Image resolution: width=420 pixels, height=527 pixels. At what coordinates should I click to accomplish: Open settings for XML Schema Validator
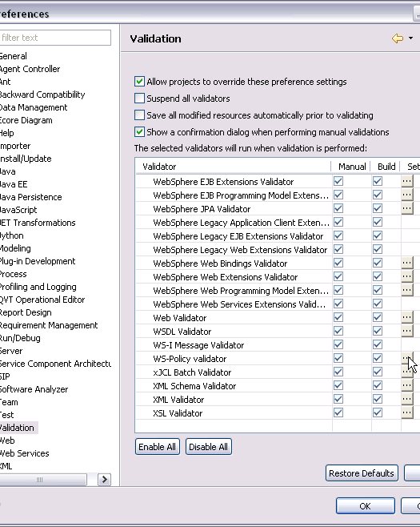coord(407,385)
